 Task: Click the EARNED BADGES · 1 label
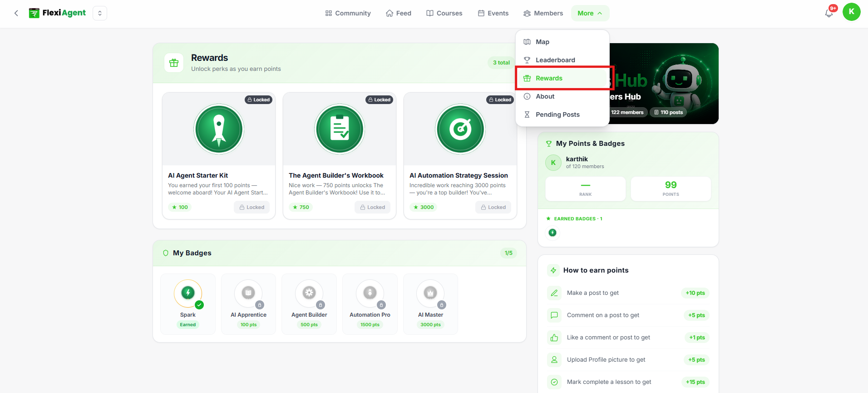click(x=578, y=219)
